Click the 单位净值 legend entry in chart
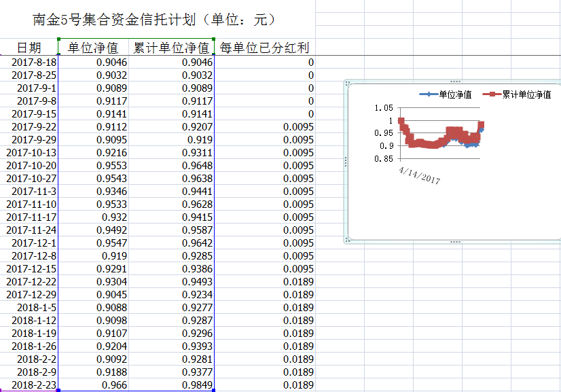The image size is (561, 392). pos(446,94)
